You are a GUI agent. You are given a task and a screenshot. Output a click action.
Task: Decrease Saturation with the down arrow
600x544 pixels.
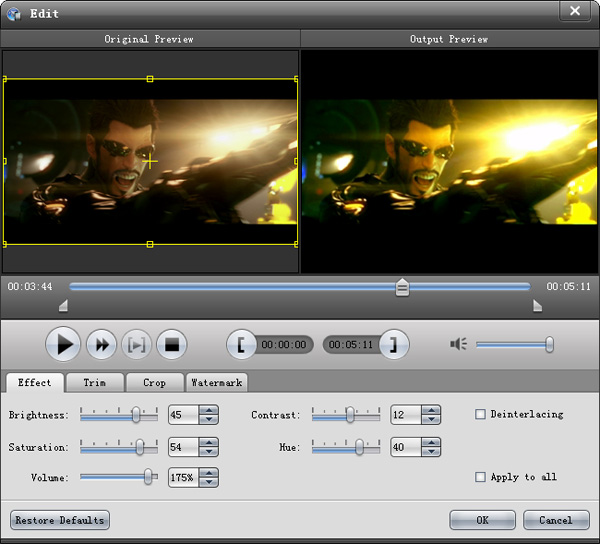209,451
